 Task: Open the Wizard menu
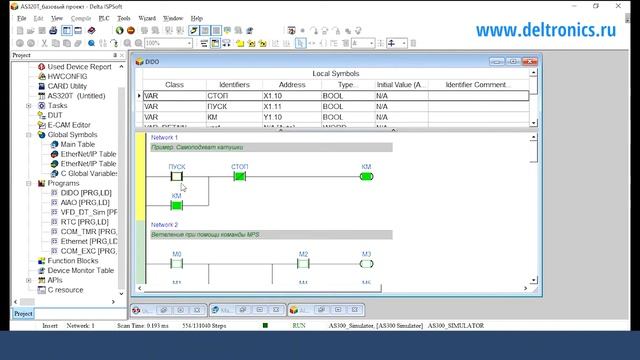click(x=147, y=18)
